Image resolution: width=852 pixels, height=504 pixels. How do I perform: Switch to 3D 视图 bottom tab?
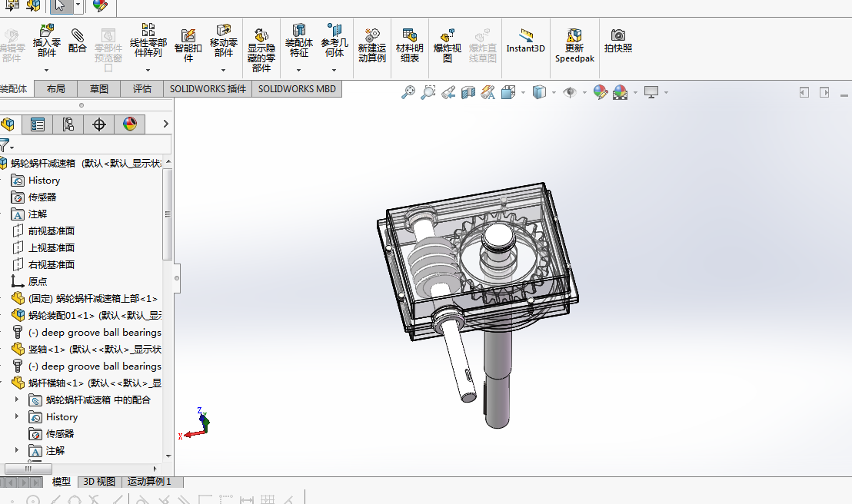(x=99, y=482)
